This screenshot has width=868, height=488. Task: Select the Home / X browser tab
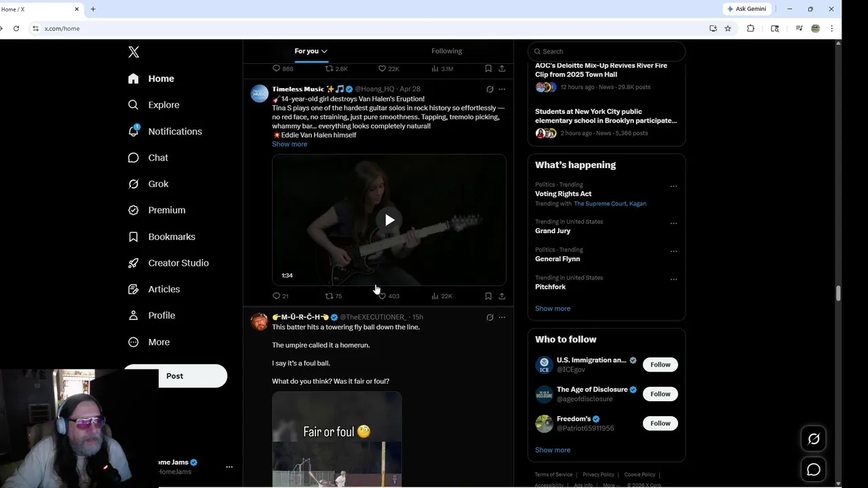point(41,9)
